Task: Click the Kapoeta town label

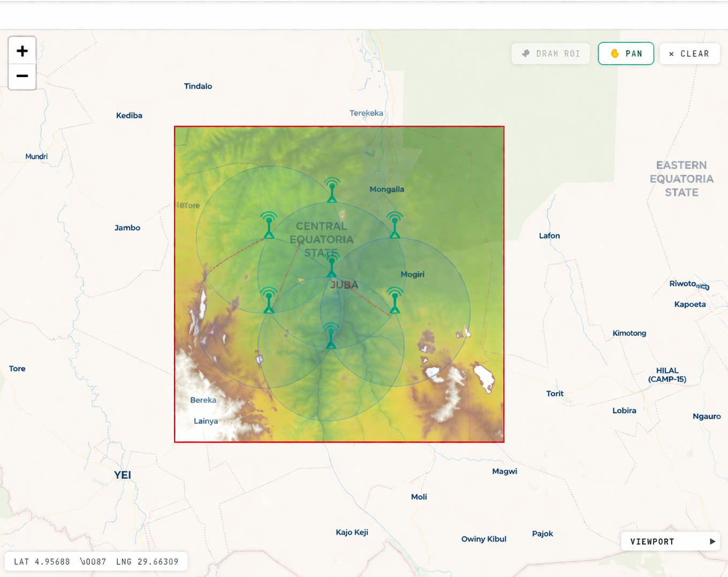Action: (690, 304)
